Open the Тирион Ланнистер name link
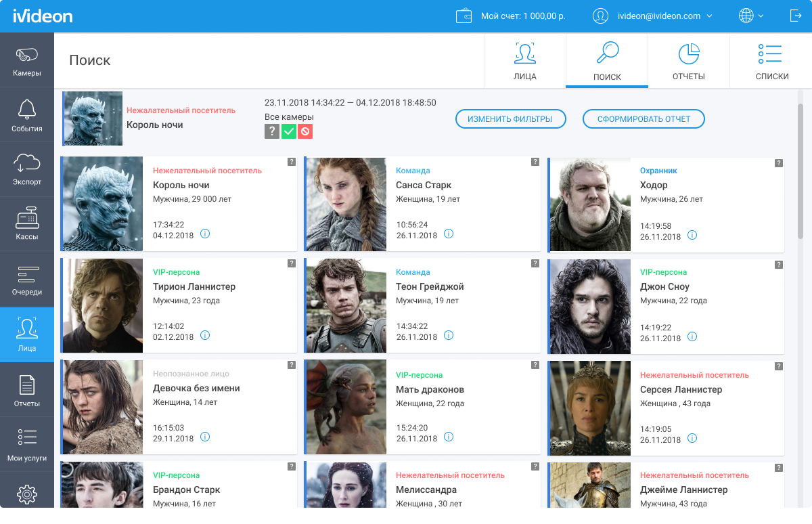The width and height of the screenshot is (812, 524). (x=194, y=286)
